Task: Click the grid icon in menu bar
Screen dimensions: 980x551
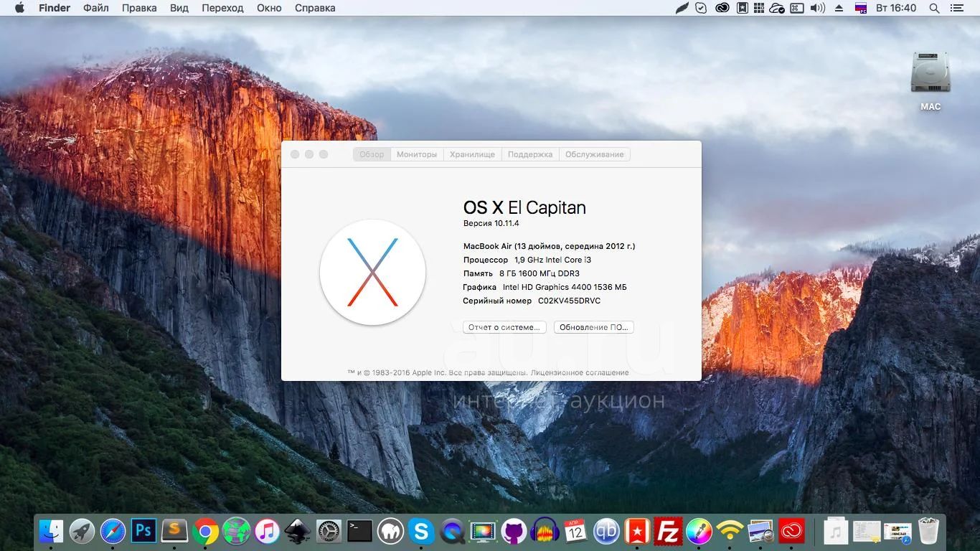Action: point(759,8)
